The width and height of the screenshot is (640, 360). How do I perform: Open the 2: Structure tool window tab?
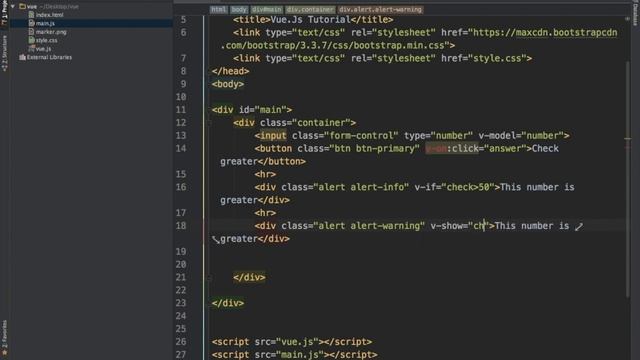click(x=4, y=53)
